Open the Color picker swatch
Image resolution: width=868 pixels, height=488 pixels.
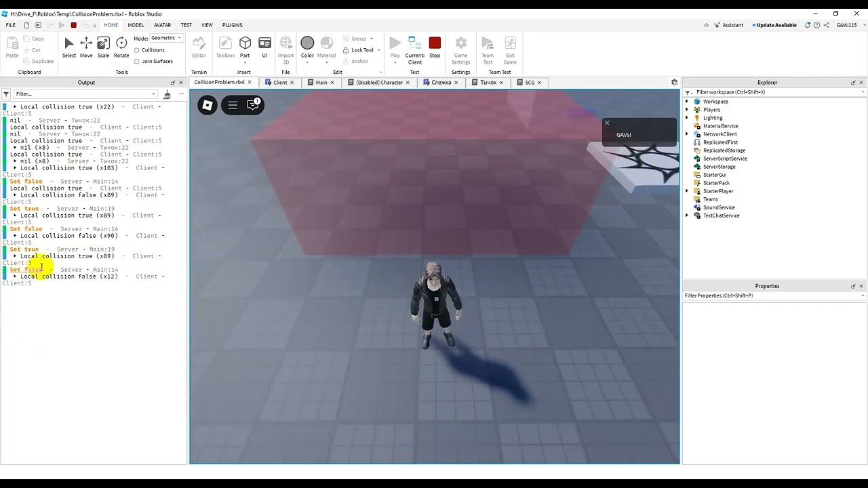click(x=307, y=43)
